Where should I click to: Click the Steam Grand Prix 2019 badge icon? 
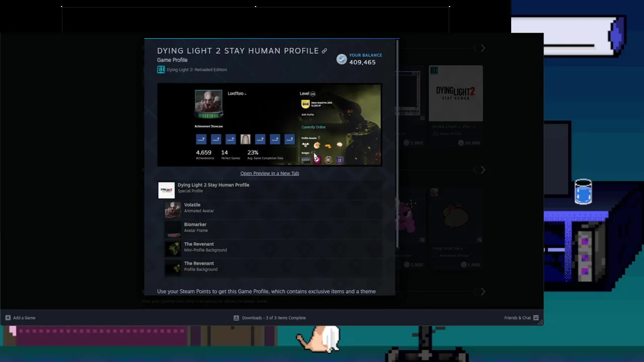point(305,104)
